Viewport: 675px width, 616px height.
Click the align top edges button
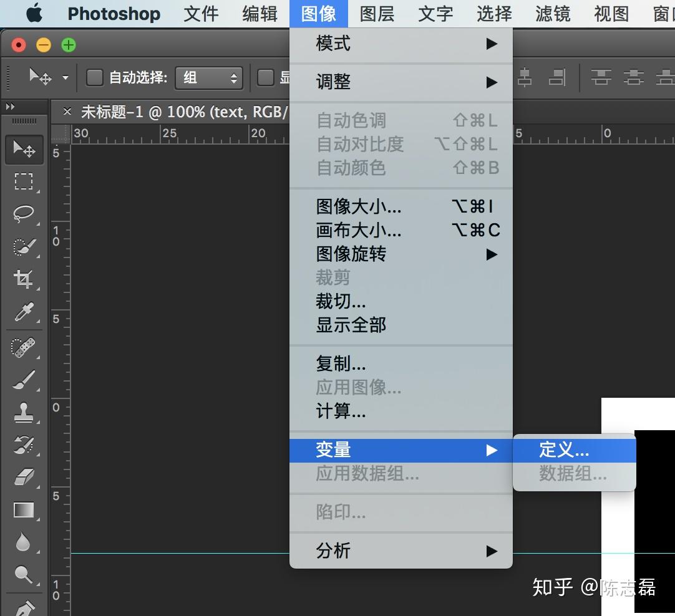pos(600,77)
